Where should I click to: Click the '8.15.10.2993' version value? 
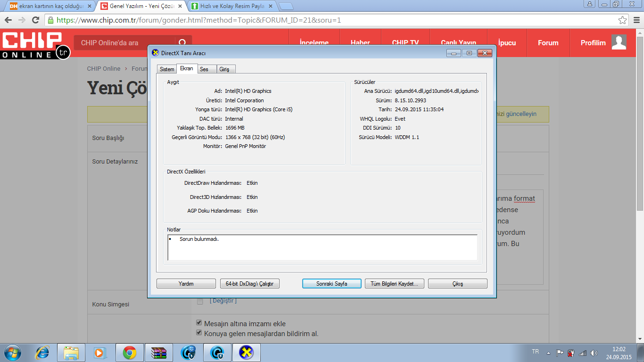[410, 100]
